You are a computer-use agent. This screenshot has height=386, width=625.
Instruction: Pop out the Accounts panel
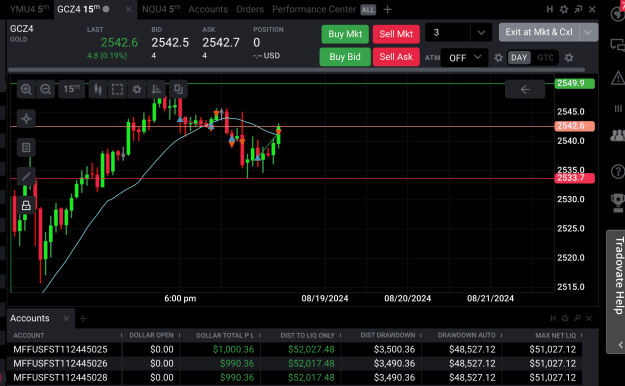pos(577,318)
